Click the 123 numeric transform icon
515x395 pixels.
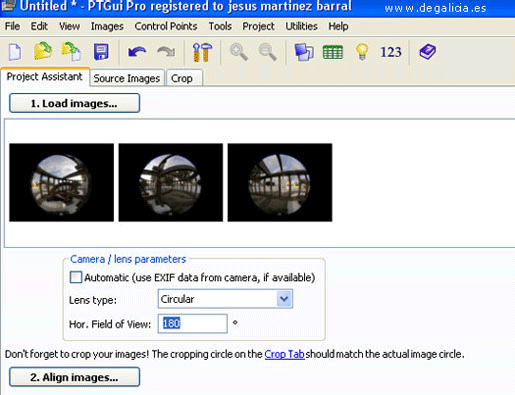click(391, 52)
